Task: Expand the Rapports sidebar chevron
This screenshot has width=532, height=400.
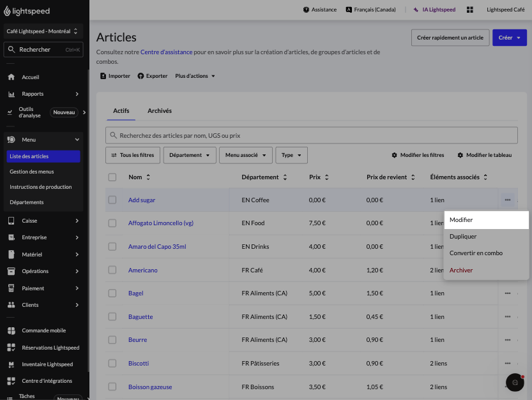Action: pos(77,94)
